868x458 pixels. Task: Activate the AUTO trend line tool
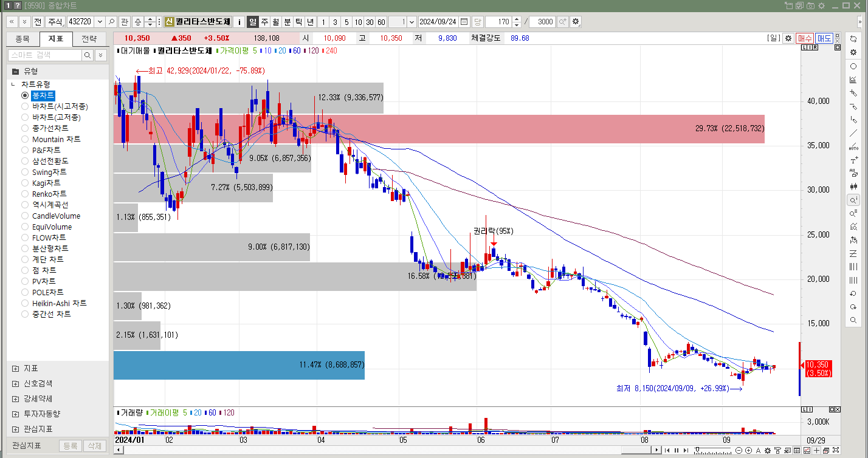853,146
